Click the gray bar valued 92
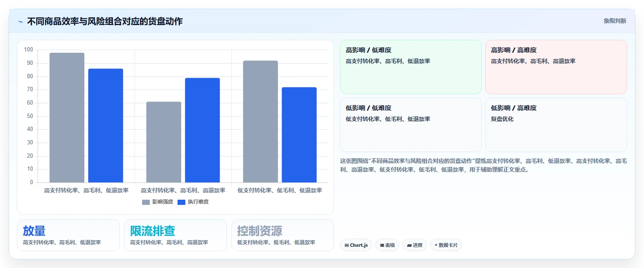644x268 pixels. pos(260,121)
